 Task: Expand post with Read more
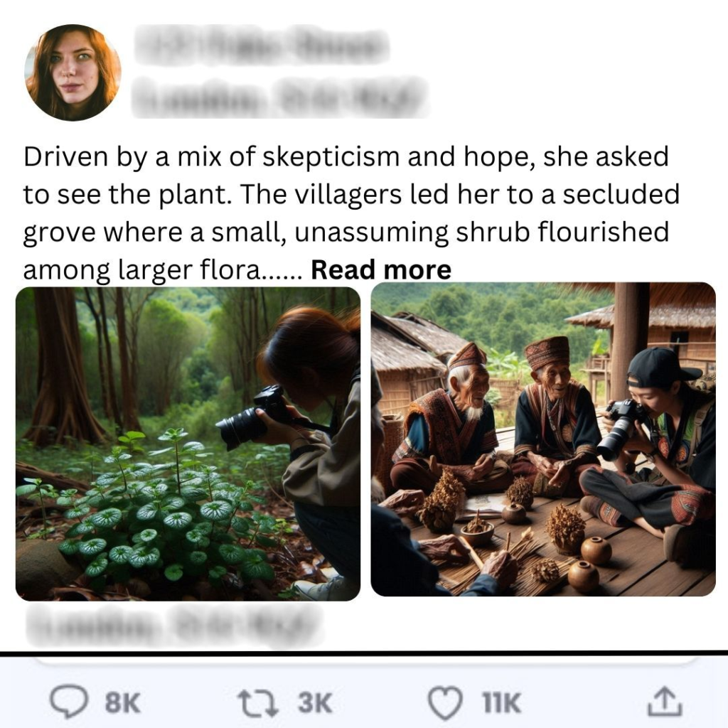coord(381,270)
